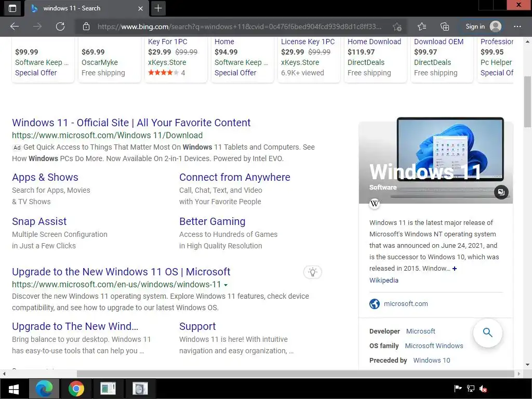Open the vertical tabs pane icon
Image resolution: width=532 pixels, height=399 pixels.
(12, 8)
